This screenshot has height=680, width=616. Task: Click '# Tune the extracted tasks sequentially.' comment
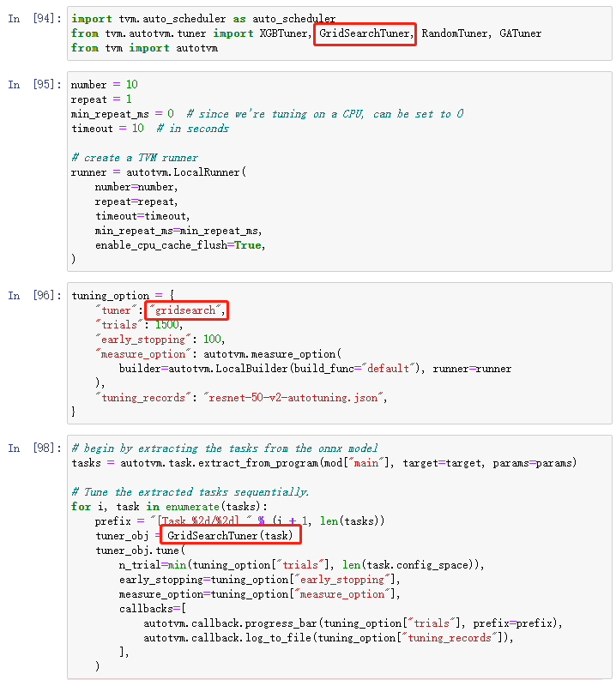tap(190, 492)
